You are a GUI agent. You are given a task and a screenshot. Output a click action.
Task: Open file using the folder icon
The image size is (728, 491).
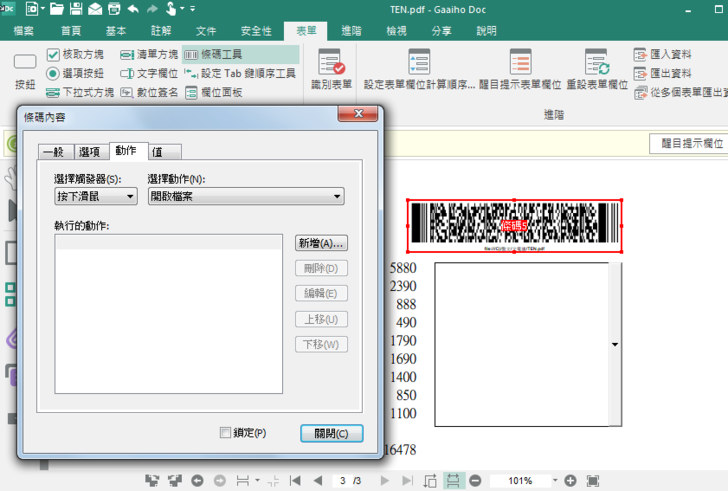[57, 9]
